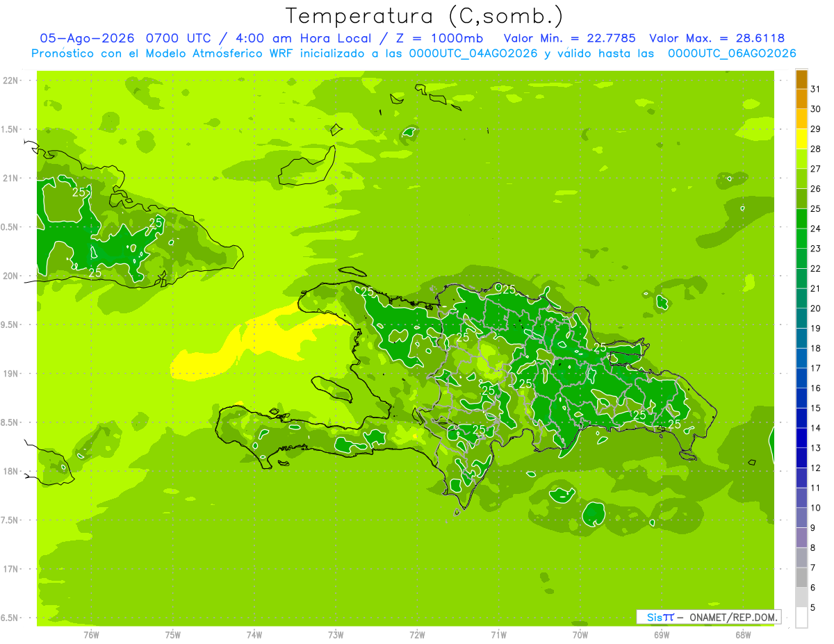Click the title "Temperatura (C,somb.)"
This screenshot has height=644, width=834.
pos(424,16)
